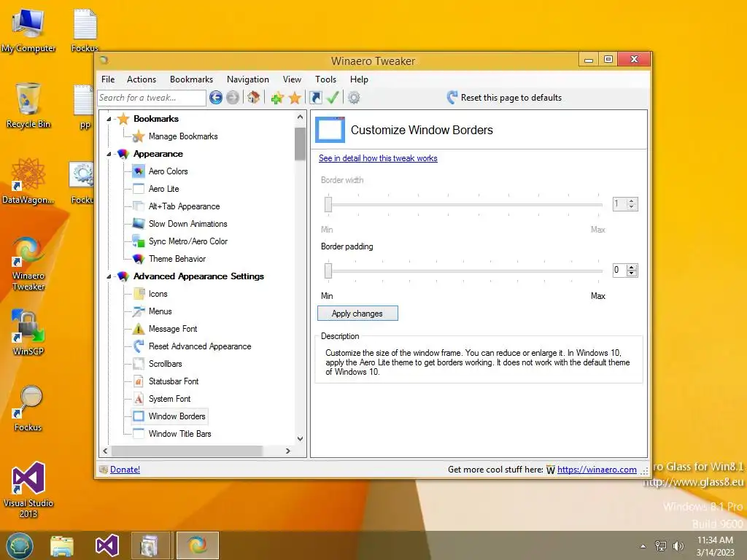
Task: Click the Forward navigation arrow icon
Action: pos(233,98)
